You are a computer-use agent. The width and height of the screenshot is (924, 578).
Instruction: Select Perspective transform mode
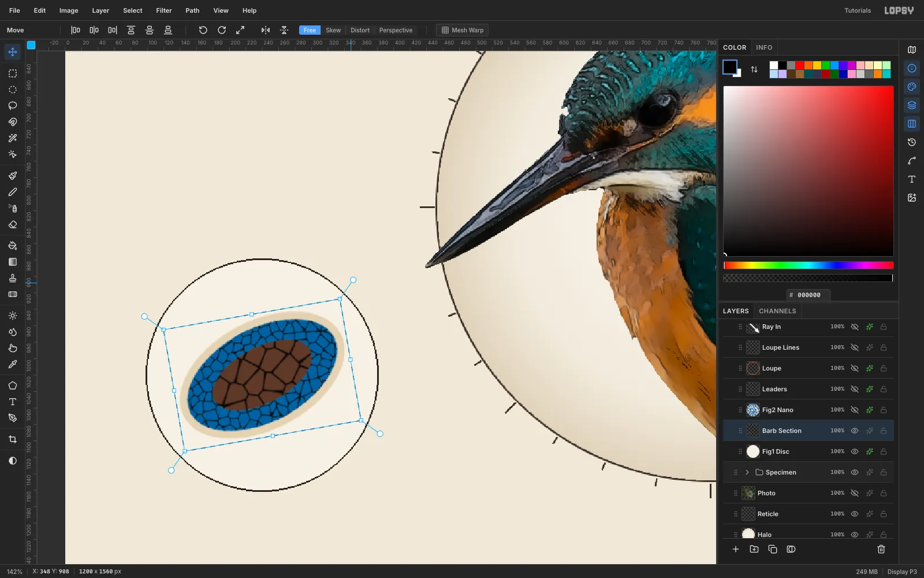click(x=396, y=30)
